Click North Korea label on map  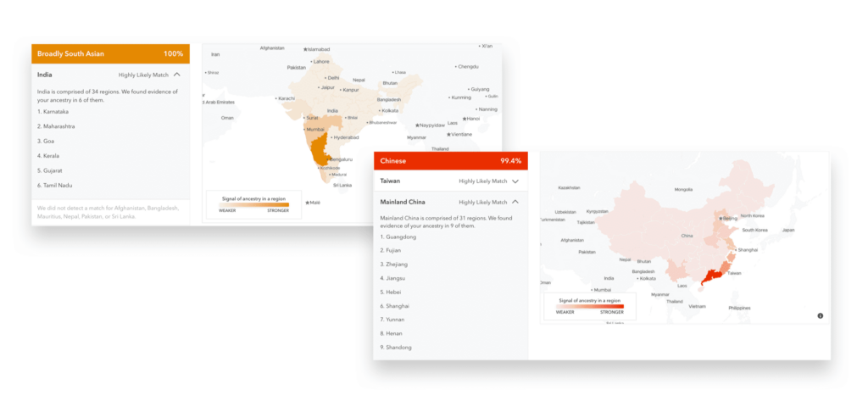point(752,215)
